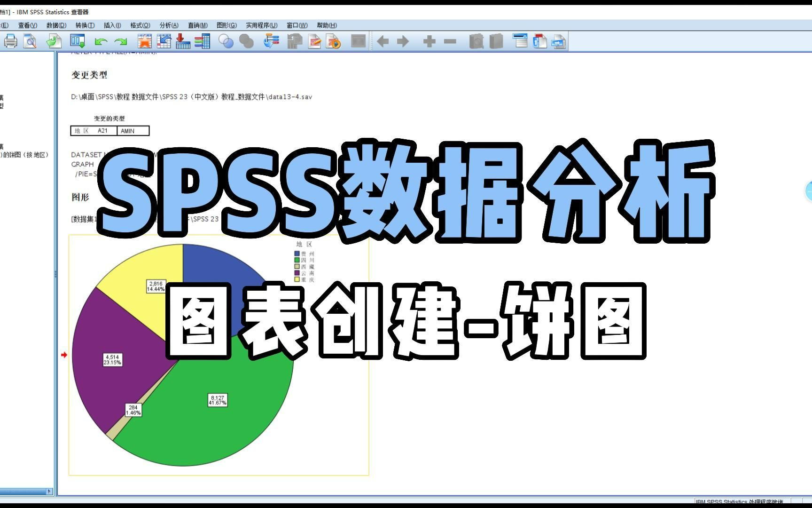Open the 实用程序(U) menu

[262, 25]
